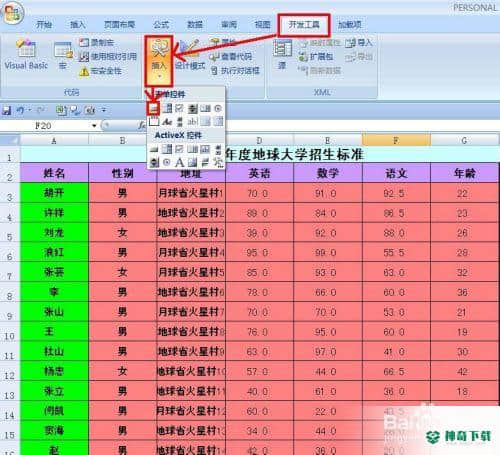Screen dimensions: 500x455
Task: Click the 宏 macros icon
Action: 63,56
